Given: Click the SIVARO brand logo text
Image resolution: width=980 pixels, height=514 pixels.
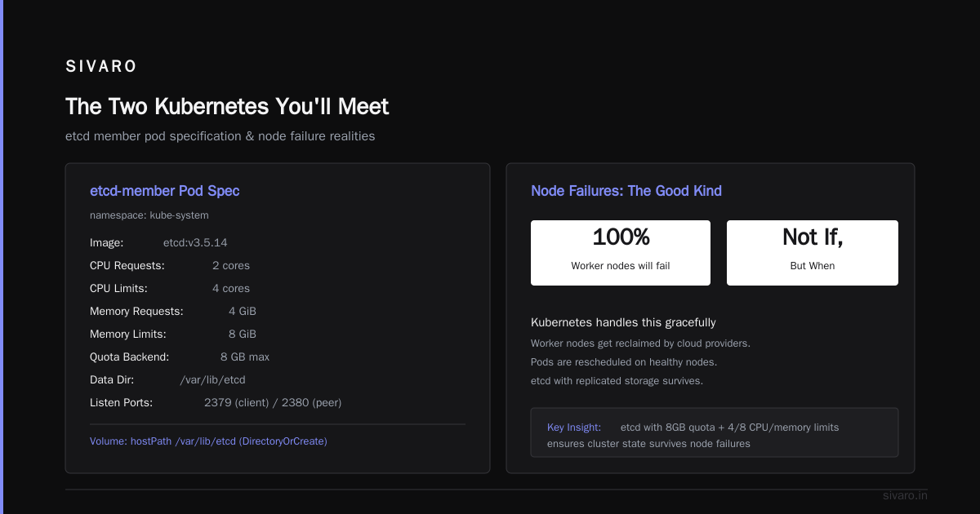Looking at the screenshot, I should pos(101,67).
